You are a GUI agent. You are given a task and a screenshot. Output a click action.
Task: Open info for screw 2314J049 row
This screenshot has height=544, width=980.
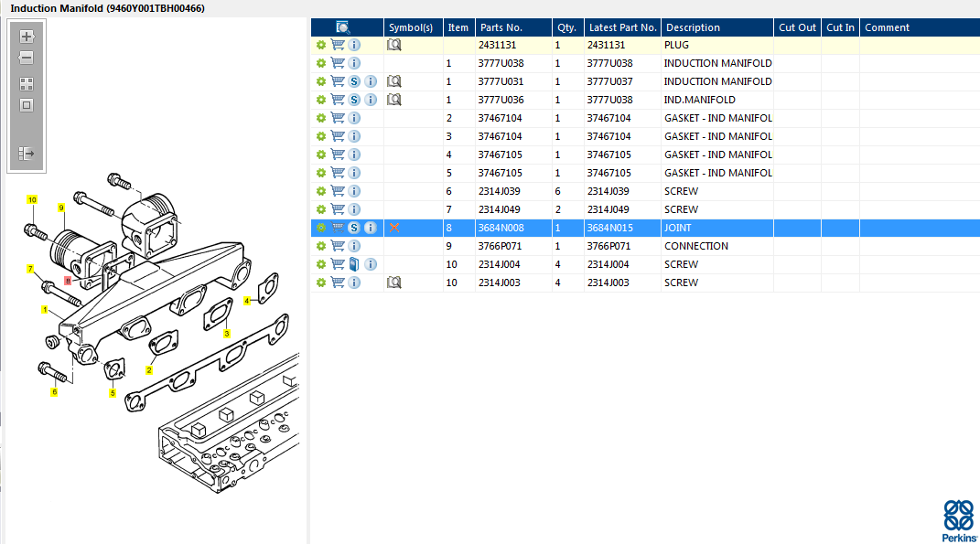pos(354,209)
